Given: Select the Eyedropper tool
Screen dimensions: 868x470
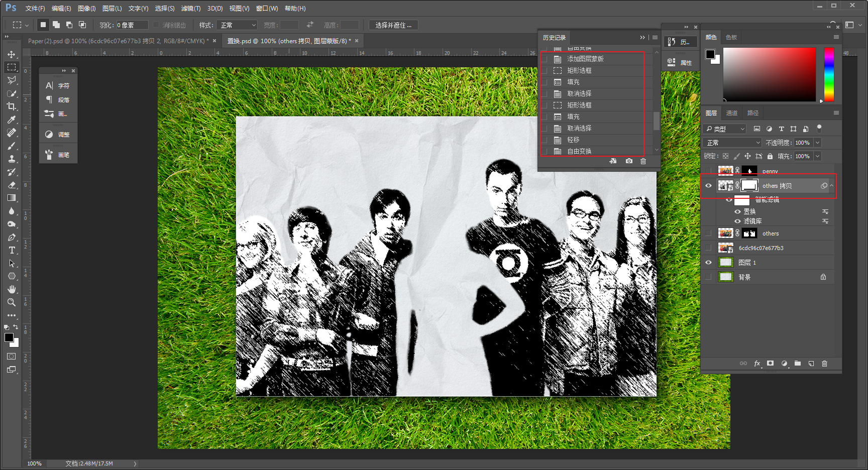Looking at the screenshot, I should click(x=11, y=120).
